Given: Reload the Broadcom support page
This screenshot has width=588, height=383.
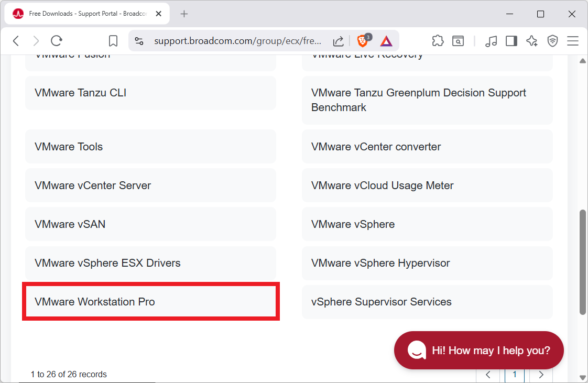Looking at the screenshot, I should 57,41.
